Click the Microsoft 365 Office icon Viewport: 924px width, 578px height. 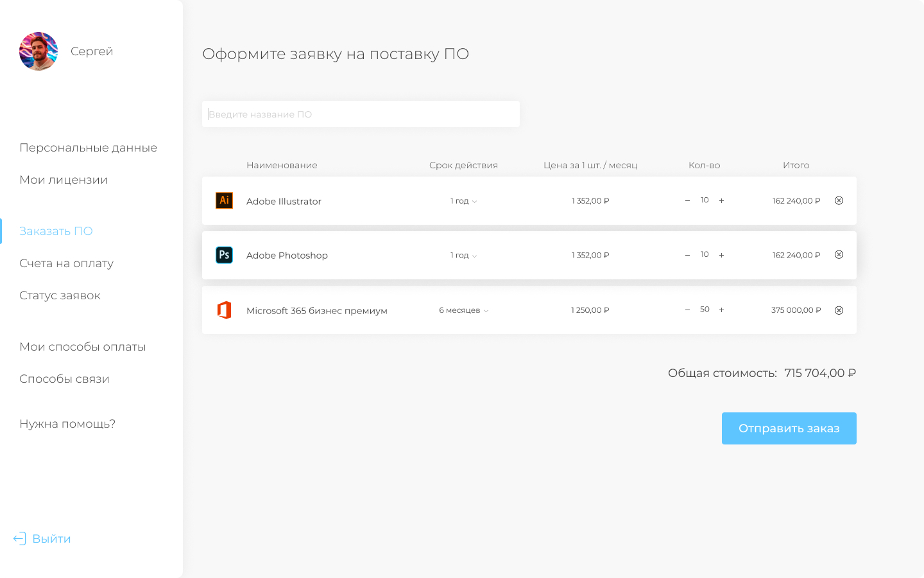pos(224,310)
